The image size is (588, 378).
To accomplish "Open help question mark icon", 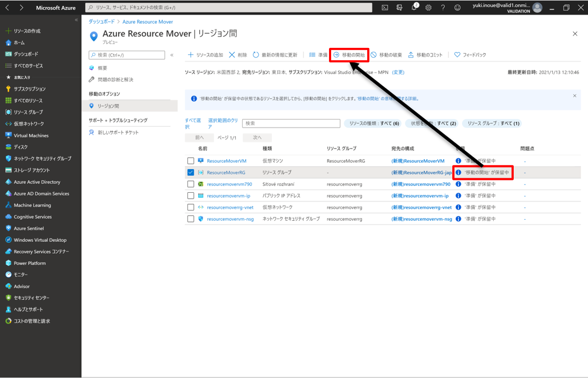I will click(x=443, y=8).
